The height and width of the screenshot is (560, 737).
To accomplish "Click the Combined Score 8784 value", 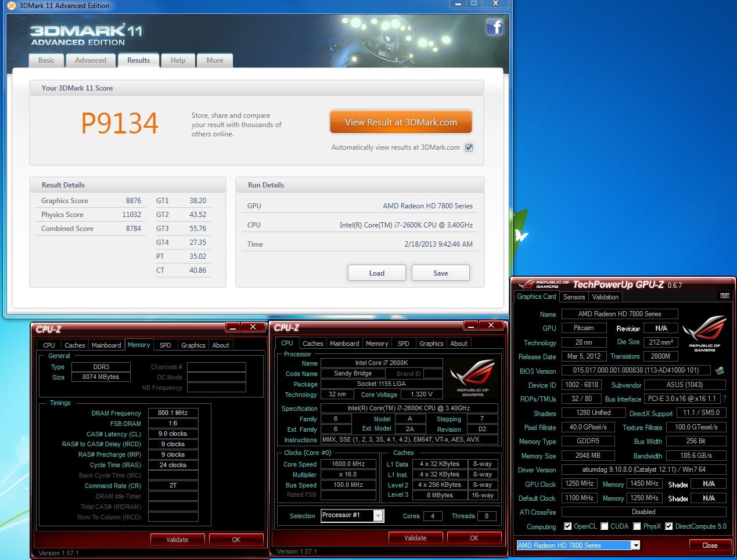I will coord(134,229).
